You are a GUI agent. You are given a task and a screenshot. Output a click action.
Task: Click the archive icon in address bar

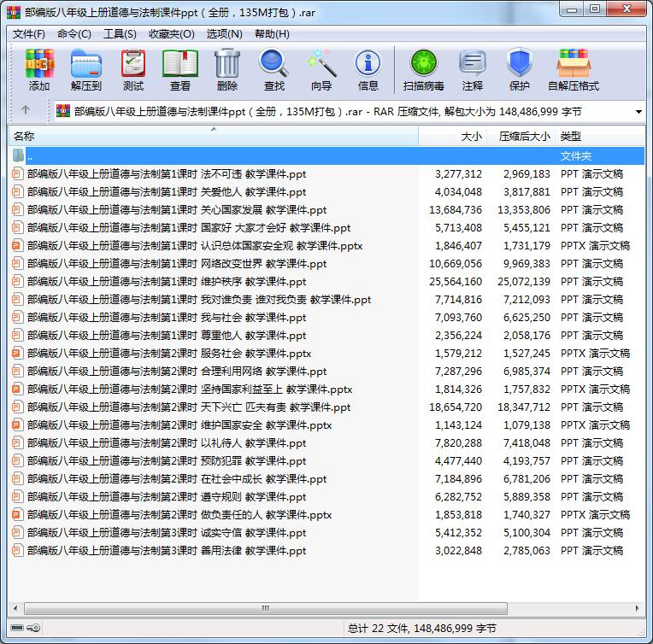click(x=63, y=111)
